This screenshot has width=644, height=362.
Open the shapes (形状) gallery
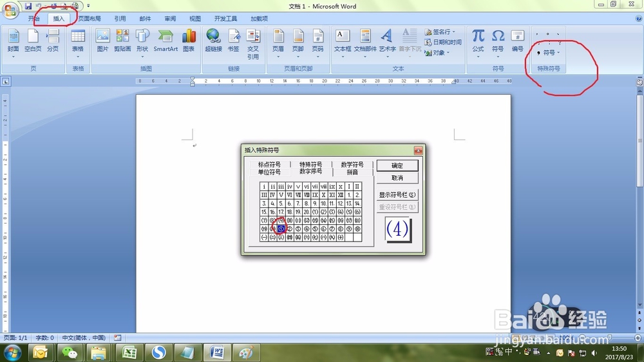142,43
